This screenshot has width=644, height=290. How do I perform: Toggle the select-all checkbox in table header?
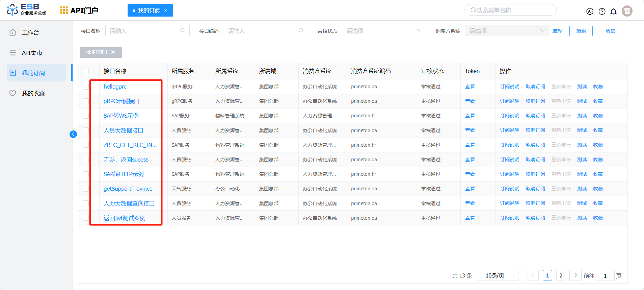point(86,71)
